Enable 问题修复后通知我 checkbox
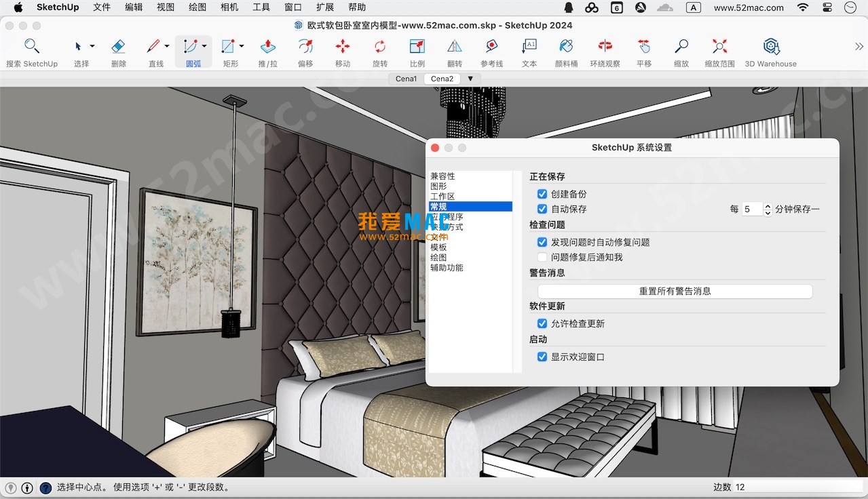The width and height of the screenshot is (868, 499). click(x=542, y=257)
